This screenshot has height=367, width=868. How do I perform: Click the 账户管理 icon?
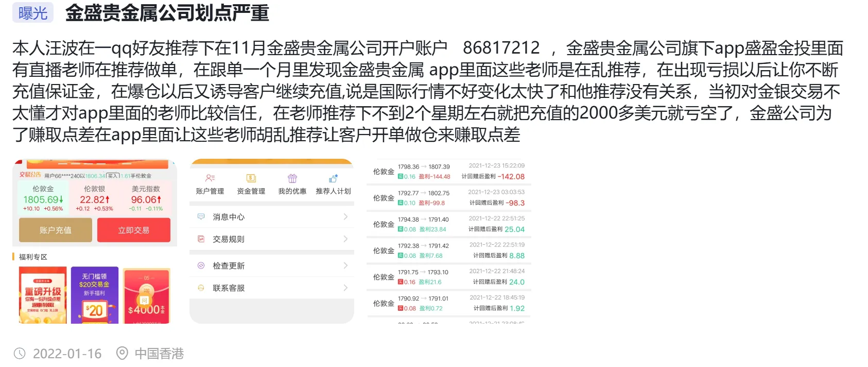(210, 178)
